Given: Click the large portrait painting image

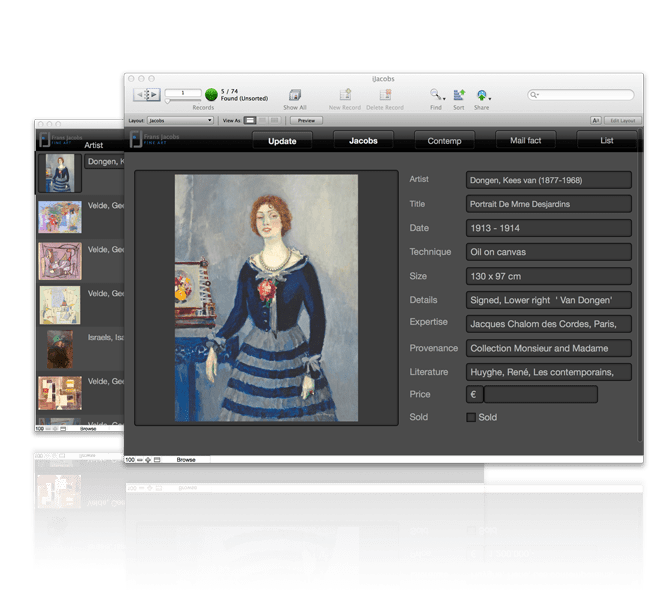Looking at the screenshot, I should pos(266,298).
